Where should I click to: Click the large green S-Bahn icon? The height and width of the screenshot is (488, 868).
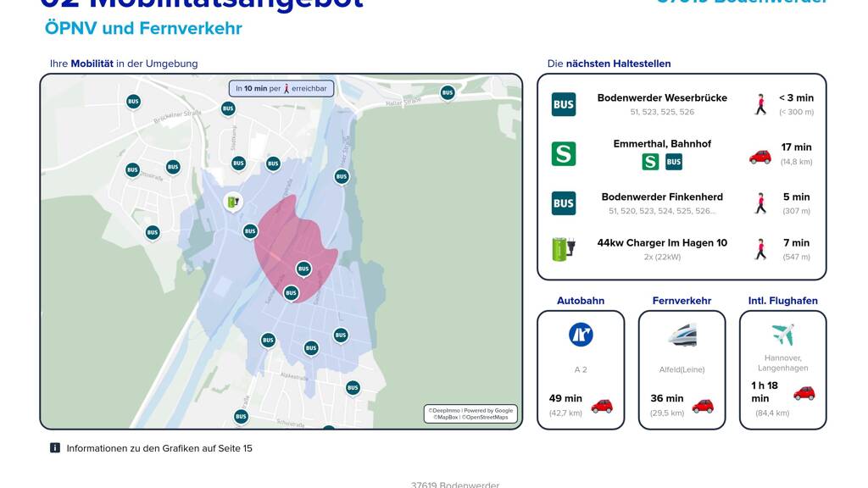[564, 153]
